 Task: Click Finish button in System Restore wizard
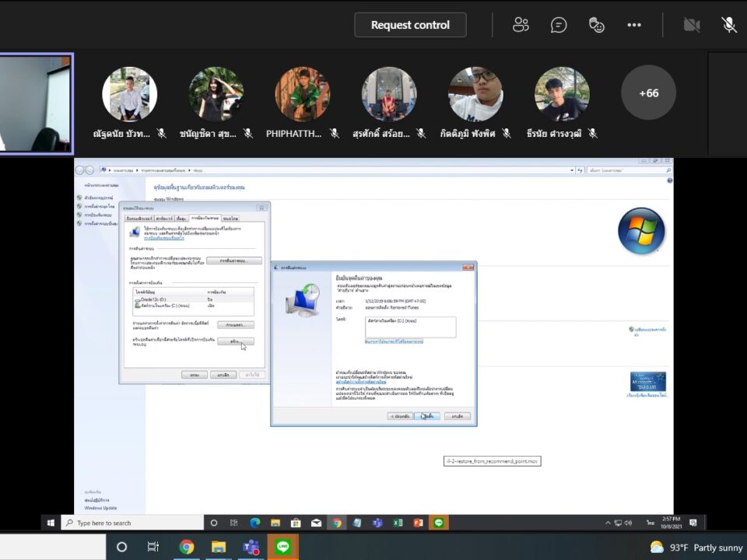(427, 416)
